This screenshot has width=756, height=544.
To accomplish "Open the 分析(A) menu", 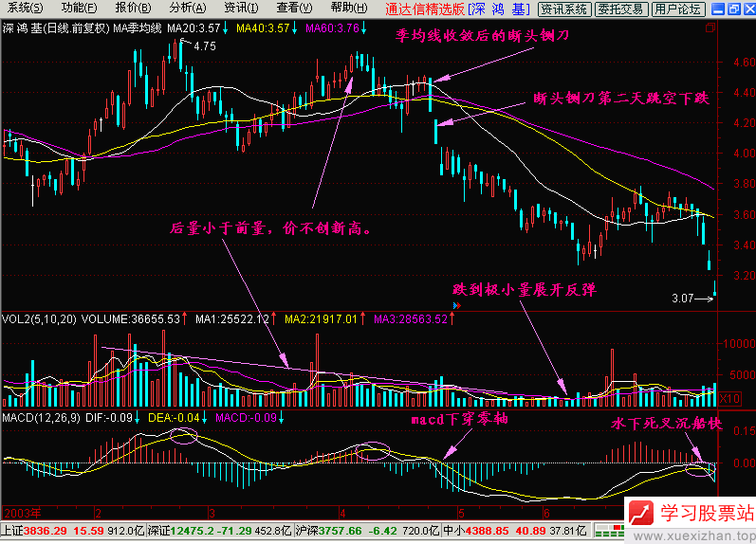I will pos(188,9).
